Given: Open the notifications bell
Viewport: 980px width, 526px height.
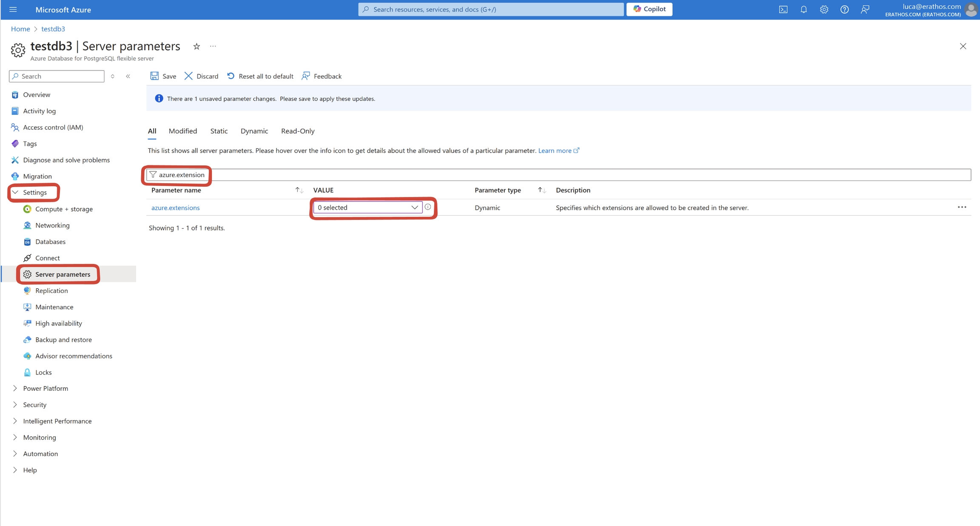Looking at the screenshot, I should tap(803, 9).
